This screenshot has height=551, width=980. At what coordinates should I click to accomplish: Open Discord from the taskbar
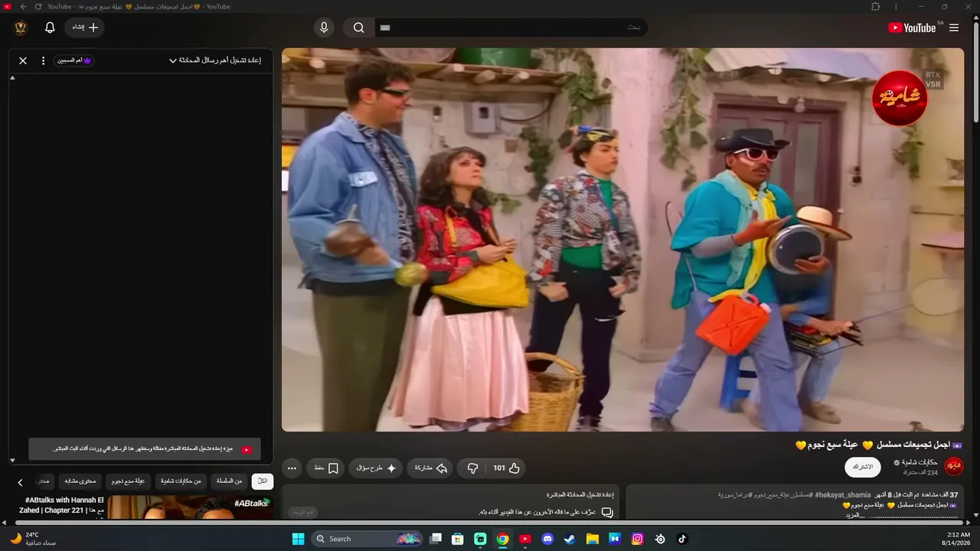click(x=547, y=539)
